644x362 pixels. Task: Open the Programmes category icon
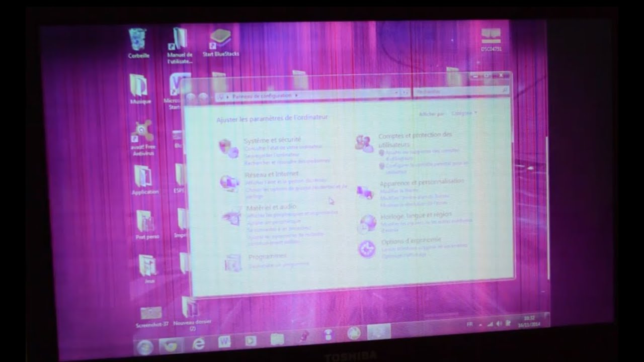tap(233, 263)
